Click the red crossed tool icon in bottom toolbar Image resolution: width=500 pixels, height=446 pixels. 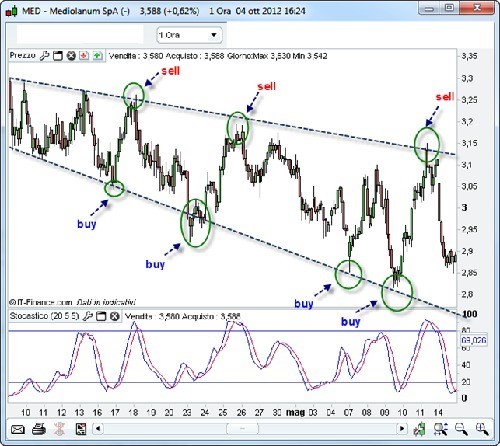click(59, 429)
